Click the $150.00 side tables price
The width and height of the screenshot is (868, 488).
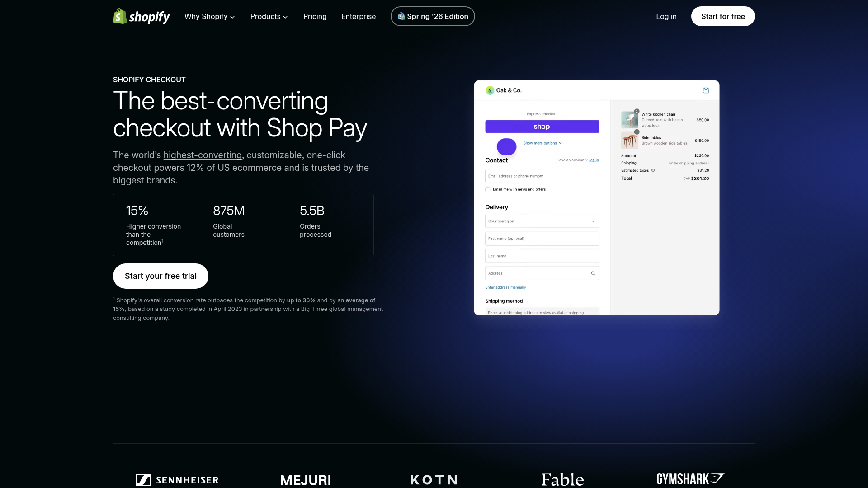[x=702, y=141]
